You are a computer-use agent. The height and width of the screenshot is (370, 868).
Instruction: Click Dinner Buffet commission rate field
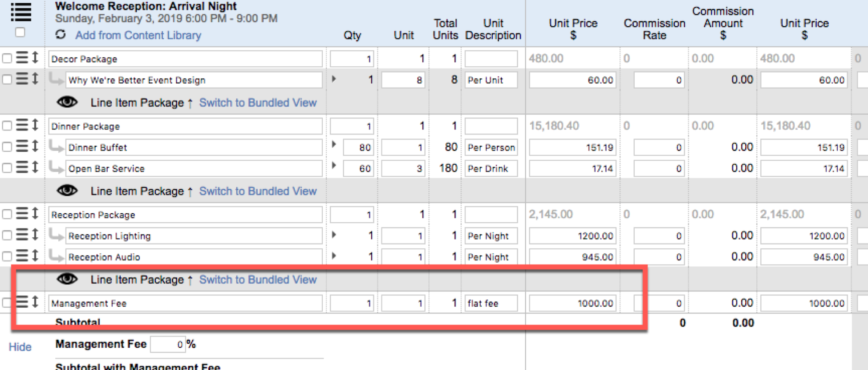tap(659, 147)
